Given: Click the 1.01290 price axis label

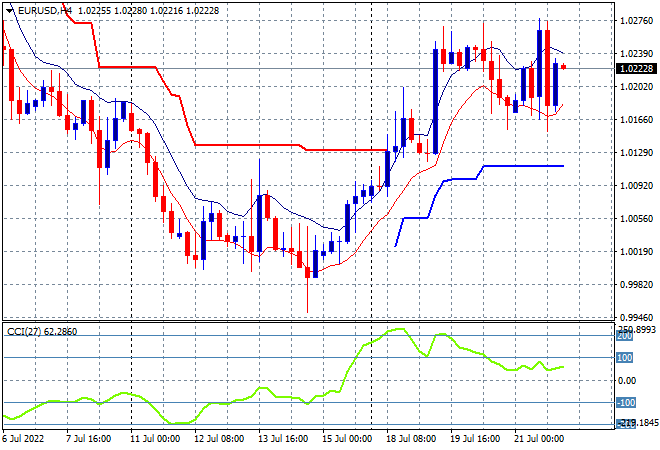Looking at the screenshot, I should [636, 152].
